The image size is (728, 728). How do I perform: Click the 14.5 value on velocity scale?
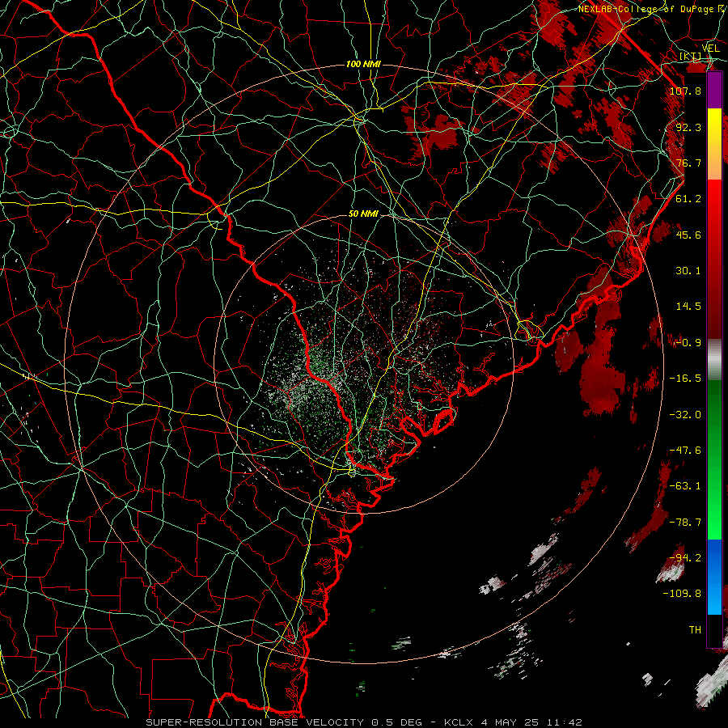pyautogui.click(x=688, y=307)
